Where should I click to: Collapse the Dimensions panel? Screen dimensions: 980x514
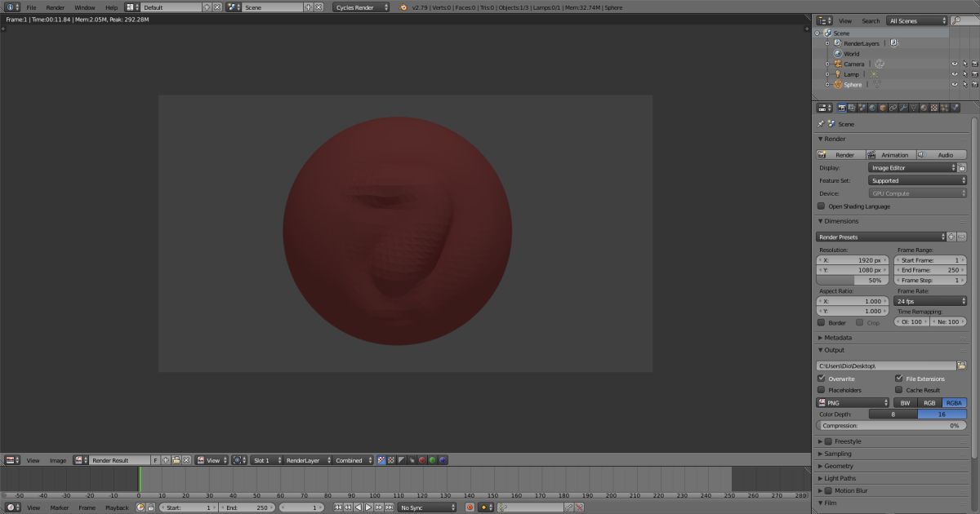click(x=841, y=221)
